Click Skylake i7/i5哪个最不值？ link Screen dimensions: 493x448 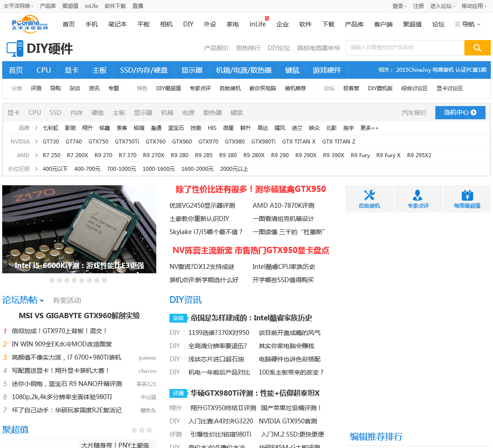click(x=206, y=232)
